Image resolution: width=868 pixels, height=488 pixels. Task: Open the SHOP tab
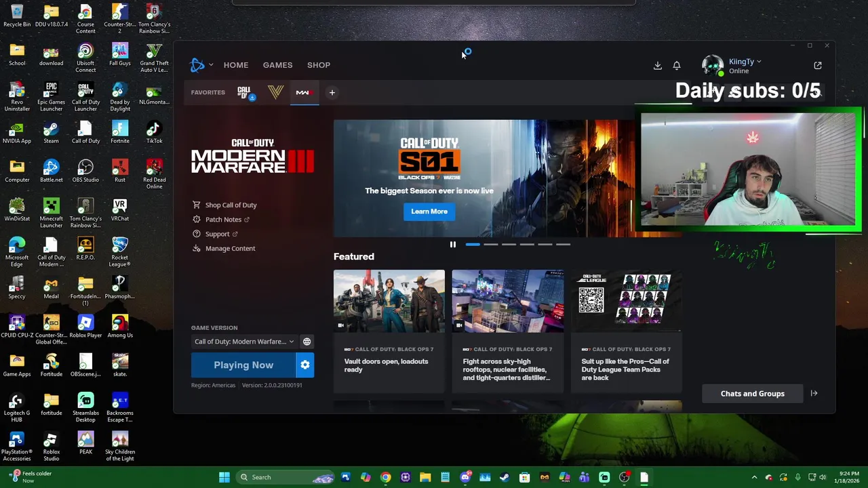[x=319, y=65]
